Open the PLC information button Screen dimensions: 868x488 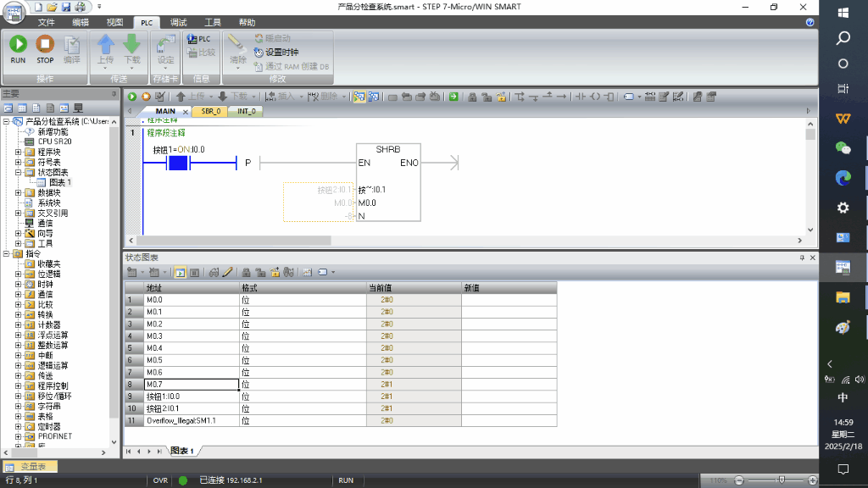tap(198, 39)
